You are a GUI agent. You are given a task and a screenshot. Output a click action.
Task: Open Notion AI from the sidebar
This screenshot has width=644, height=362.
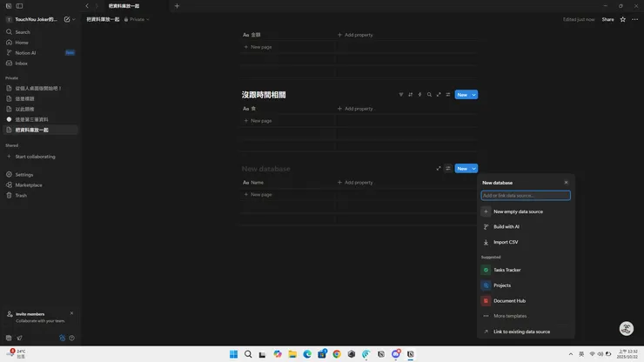(25, 53)
